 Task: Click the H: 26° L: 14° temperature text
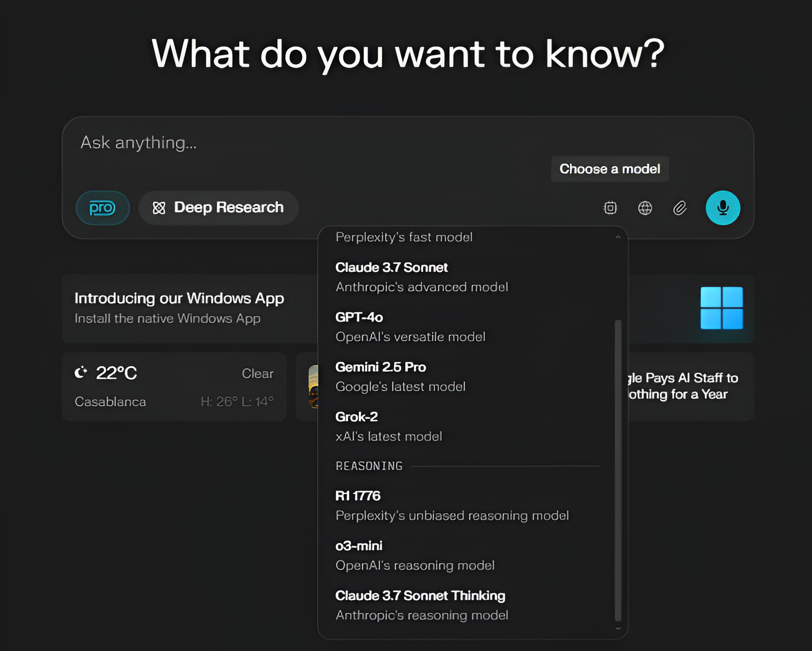tap(237, 401)
